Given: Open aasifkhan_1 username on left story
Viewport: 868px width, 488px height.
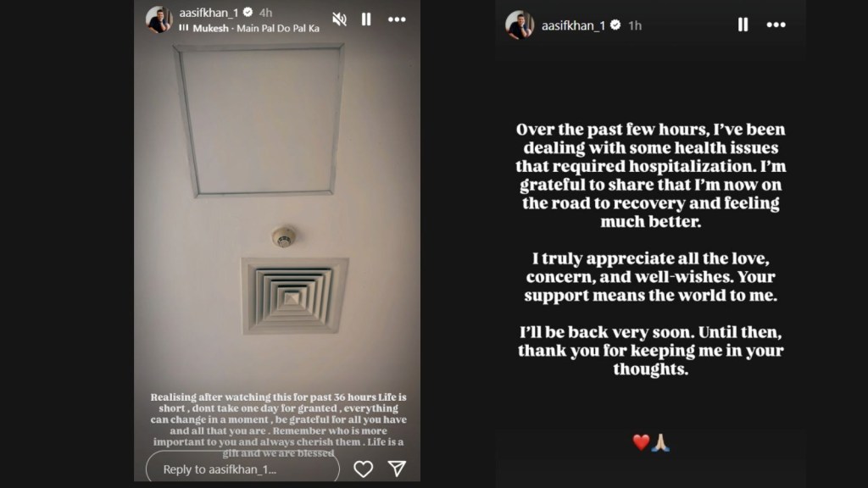Looking at the screenshot, I should pos(209,12).
